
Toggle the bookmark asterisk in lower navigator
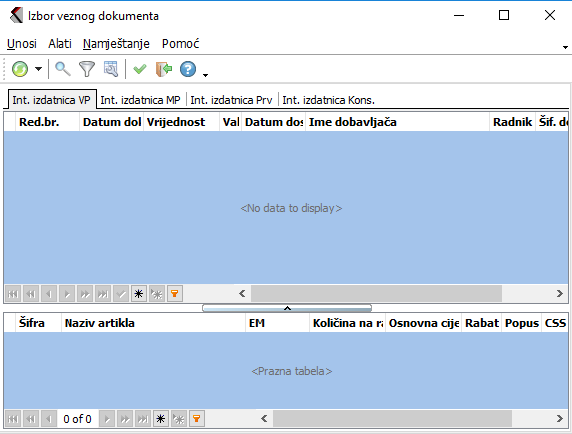click(161, 419)
